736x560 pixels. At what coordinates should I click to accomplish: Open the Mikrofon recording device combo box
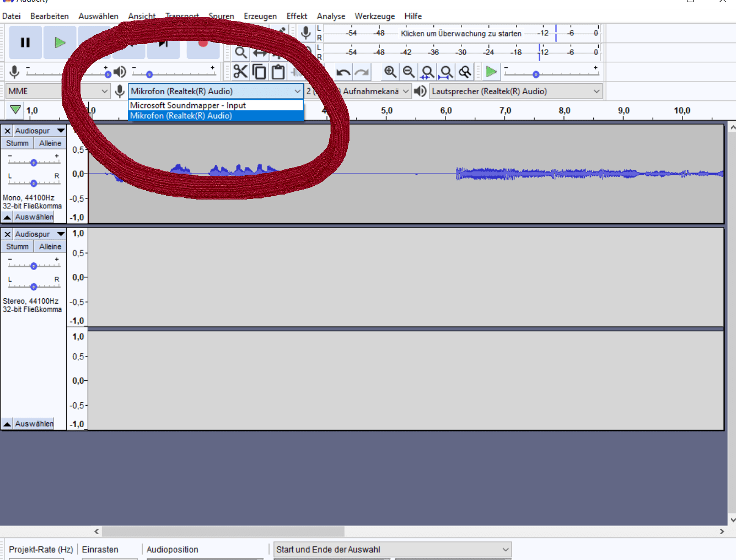[216, 91]
